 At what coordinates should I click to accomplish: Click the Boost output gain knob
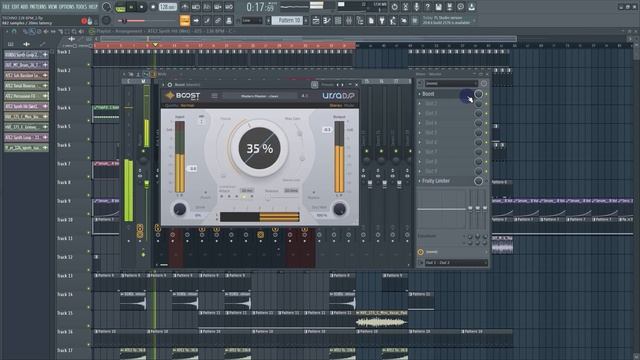(x=339, y=209)
